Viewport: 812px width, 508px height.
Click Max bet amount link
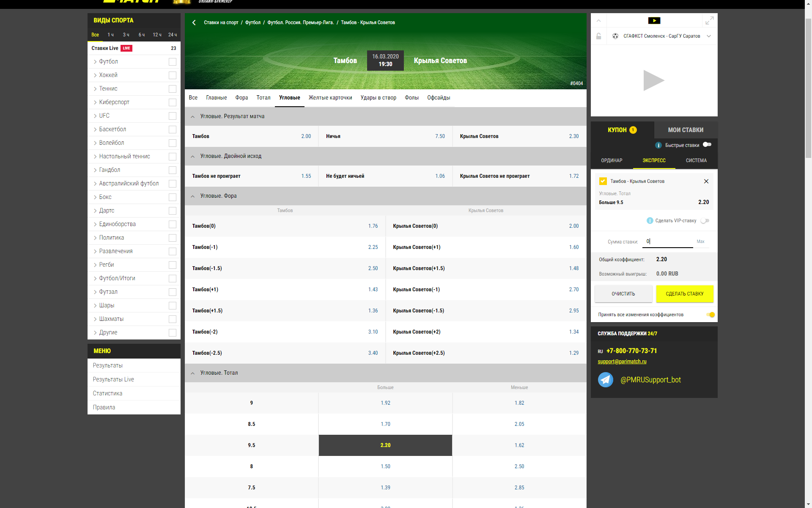700,242
